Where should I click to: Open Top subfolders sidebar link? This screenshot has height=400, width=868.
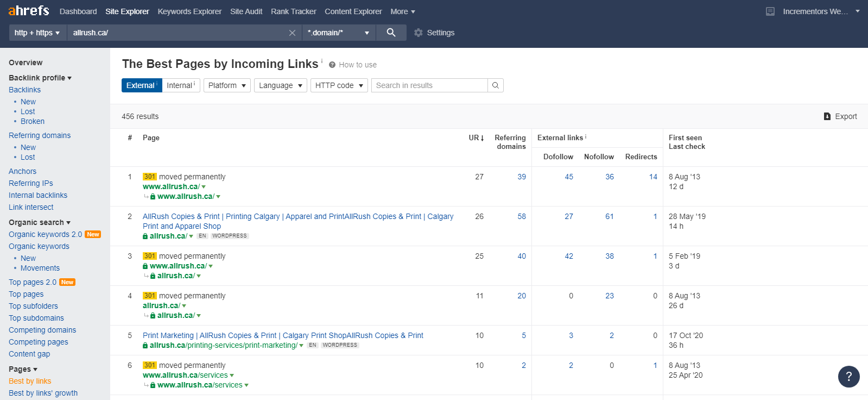[33, 306]
